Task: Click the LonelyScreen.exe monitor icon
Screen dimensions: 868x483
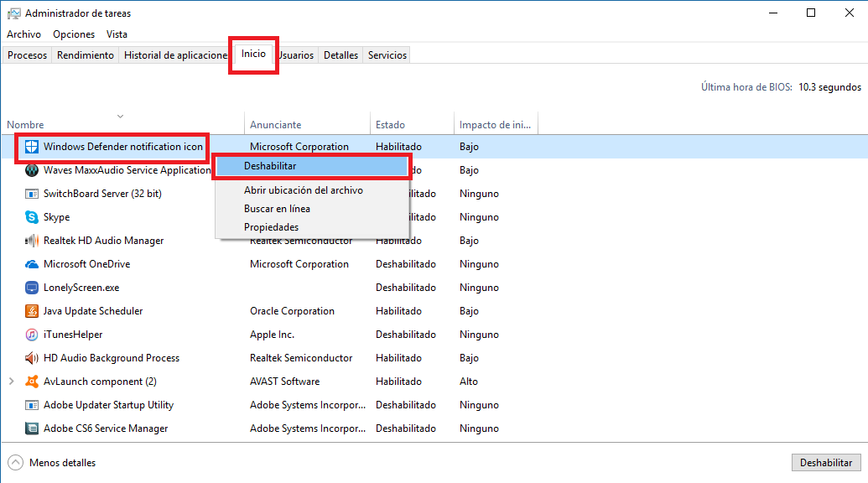Action: point(32,288)
